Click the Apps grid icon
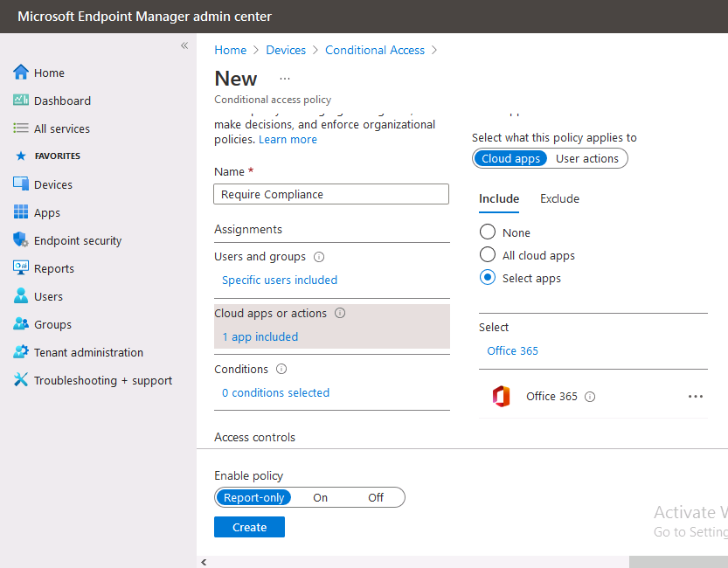 click(20, 211)
